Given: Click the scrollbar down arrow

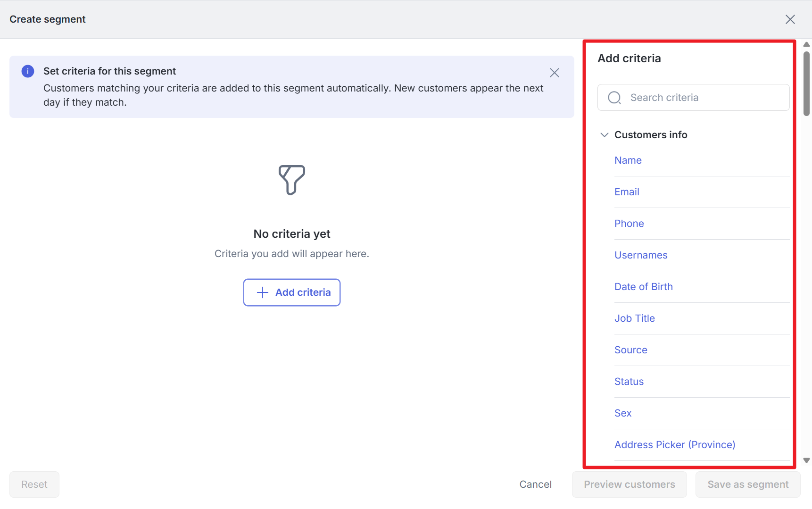Looking at the screenshot, I should pos(806,460).
